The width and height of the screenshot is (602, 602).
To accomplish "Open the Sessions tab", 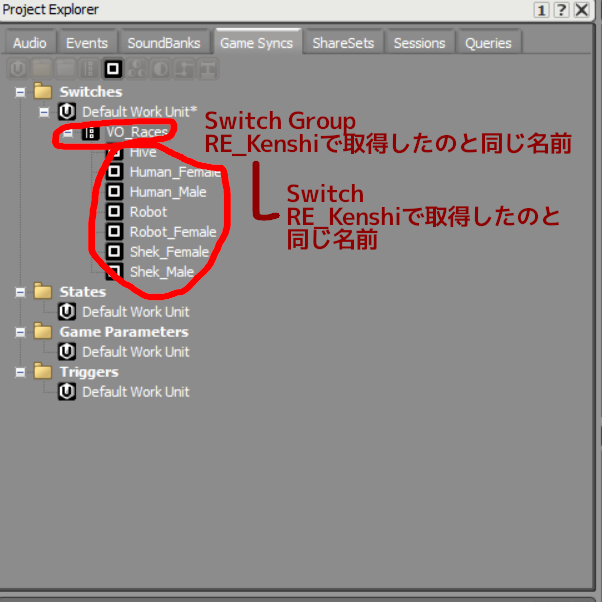I will [x=419, y=43].
